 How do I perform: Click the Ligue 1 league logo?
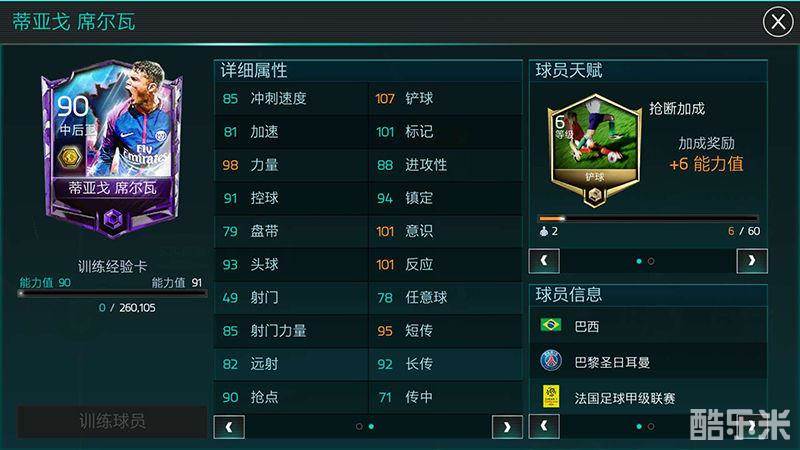point(551,396)
